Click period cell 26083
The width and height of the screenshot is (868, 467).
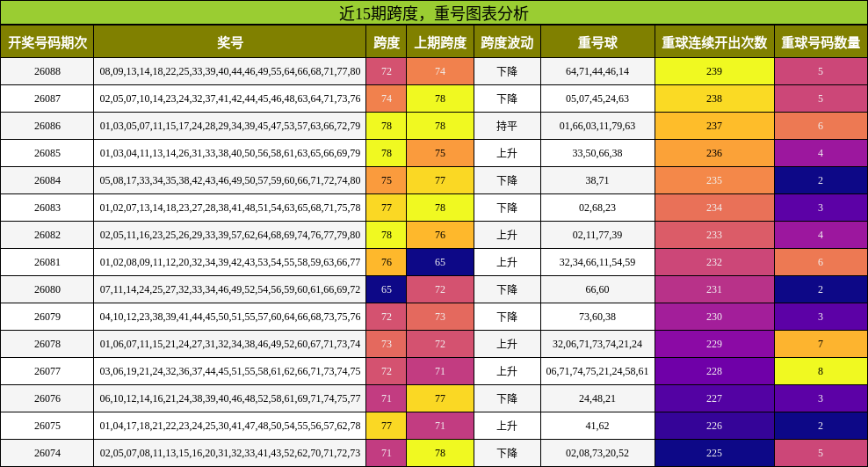point(47,208)
